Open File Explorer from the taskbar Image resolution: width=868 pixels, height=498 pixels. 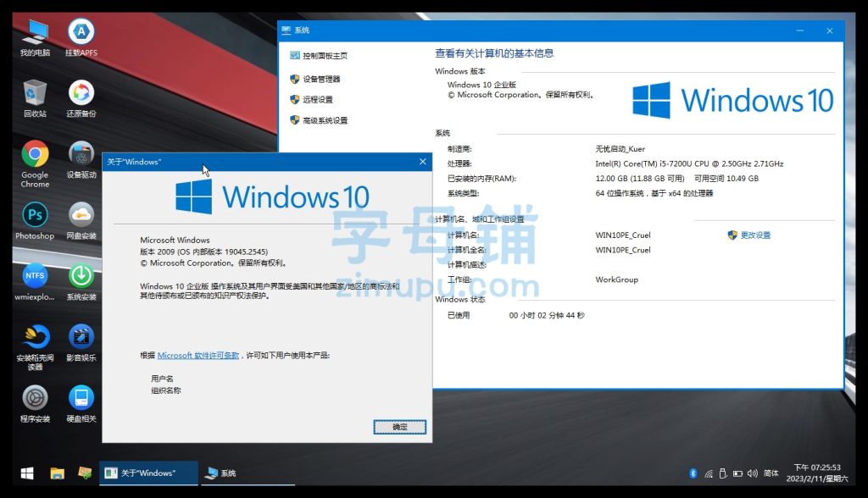tap(57, 473)
